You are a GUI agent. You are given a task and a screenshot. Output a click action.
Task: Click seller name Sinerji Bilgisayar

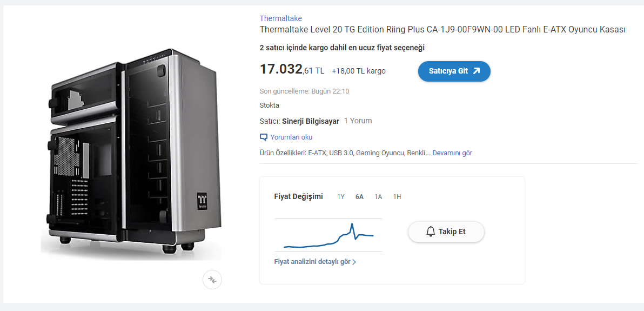(311, 121)
